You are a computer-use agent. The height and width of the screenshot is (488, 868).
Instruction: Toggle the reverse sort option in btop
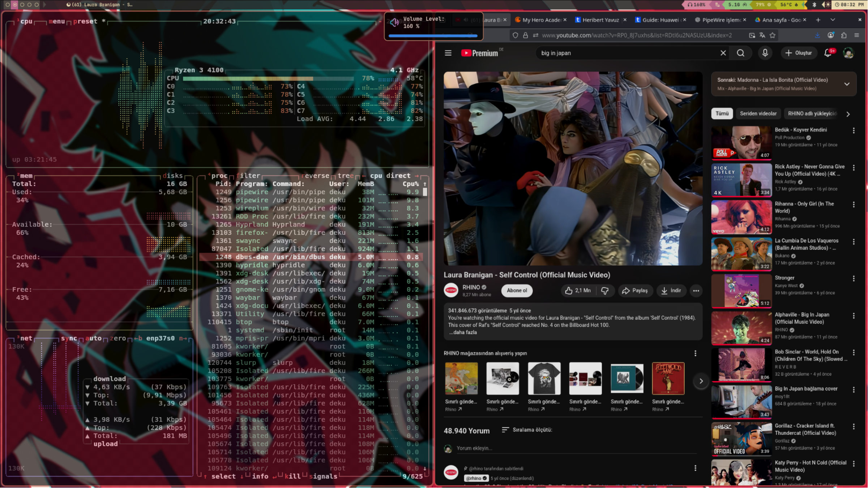tap(315, 176)
